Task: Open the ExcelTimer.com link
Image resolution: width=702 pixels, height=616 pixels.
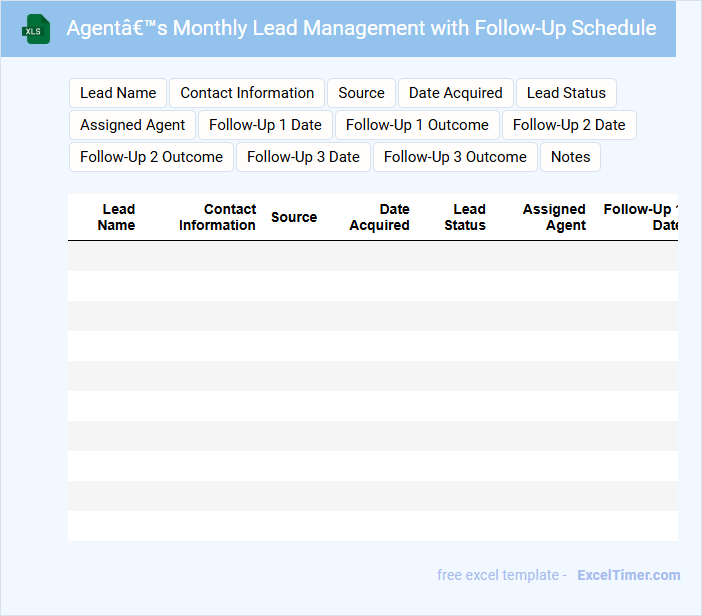Action: coord(629,575)
